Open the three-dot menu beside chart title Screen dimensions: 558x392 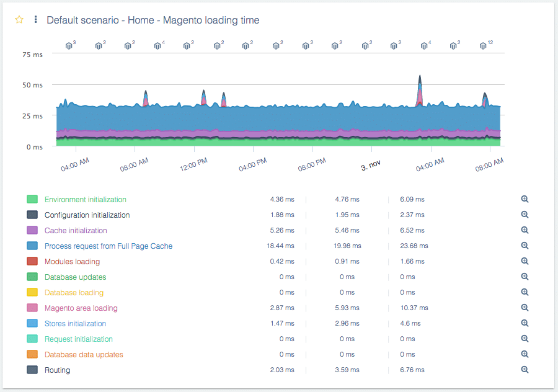(x=35, y=20)
